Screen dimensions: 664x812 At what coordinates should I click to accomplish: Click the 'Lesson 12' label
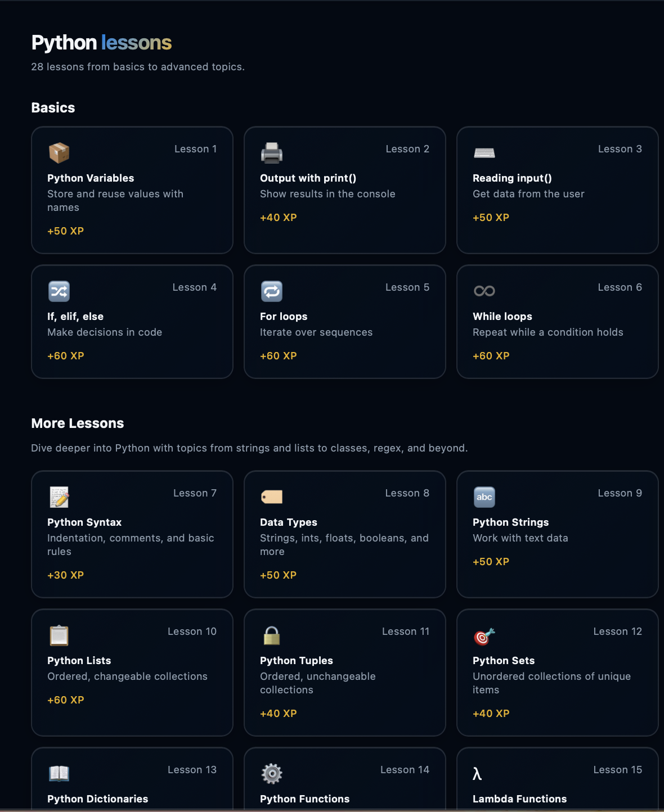click(x=618, y=631)
